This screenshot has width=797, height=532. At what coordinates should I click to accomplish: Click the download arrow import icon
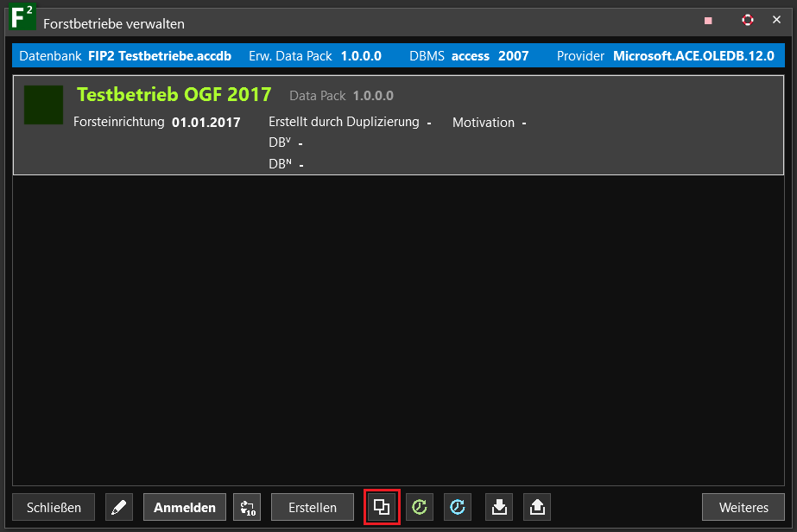(498, 507)
